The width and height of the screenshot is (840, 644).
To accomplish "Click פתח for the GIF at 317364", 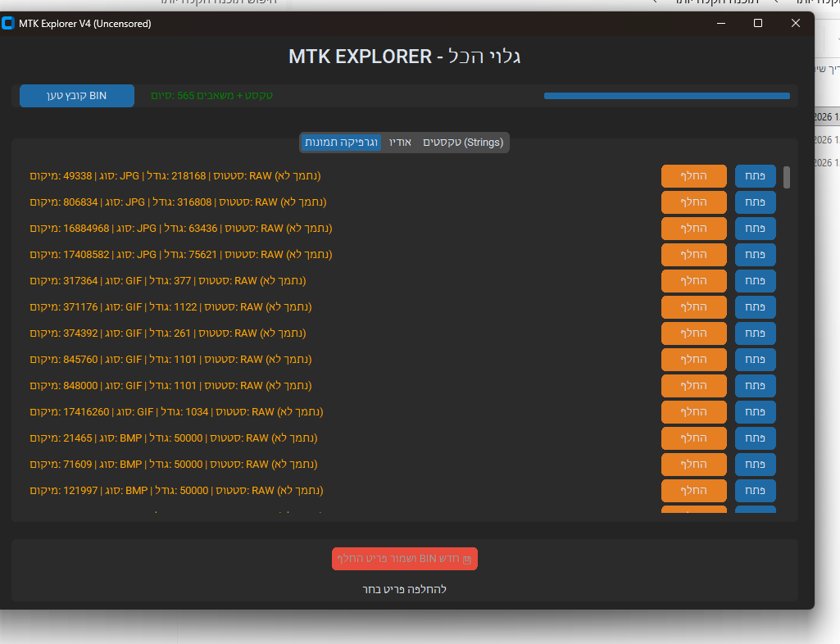I will click(x=755, y=281).
